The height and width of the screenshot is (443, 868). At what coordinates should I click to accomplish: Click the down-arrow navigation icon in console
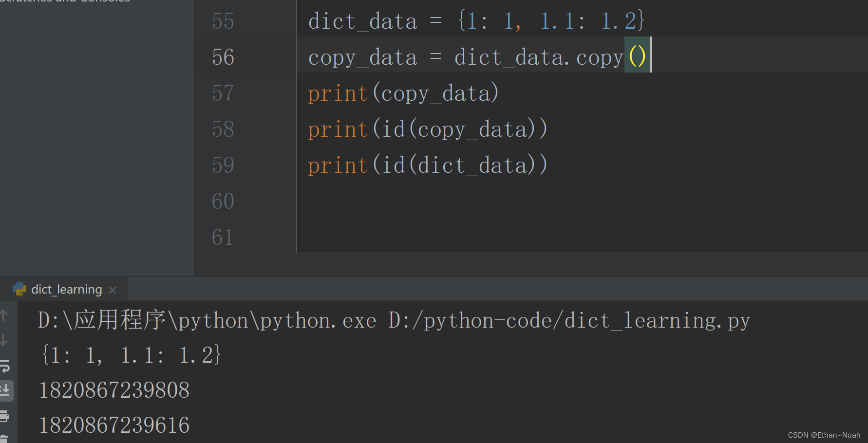[5, 340]
